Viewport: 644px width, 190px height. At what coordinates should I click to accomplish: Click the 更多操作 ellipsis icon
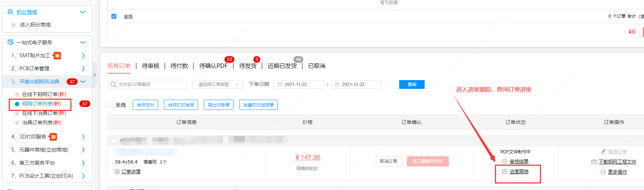pyautogui.click(x=603, y=172)
